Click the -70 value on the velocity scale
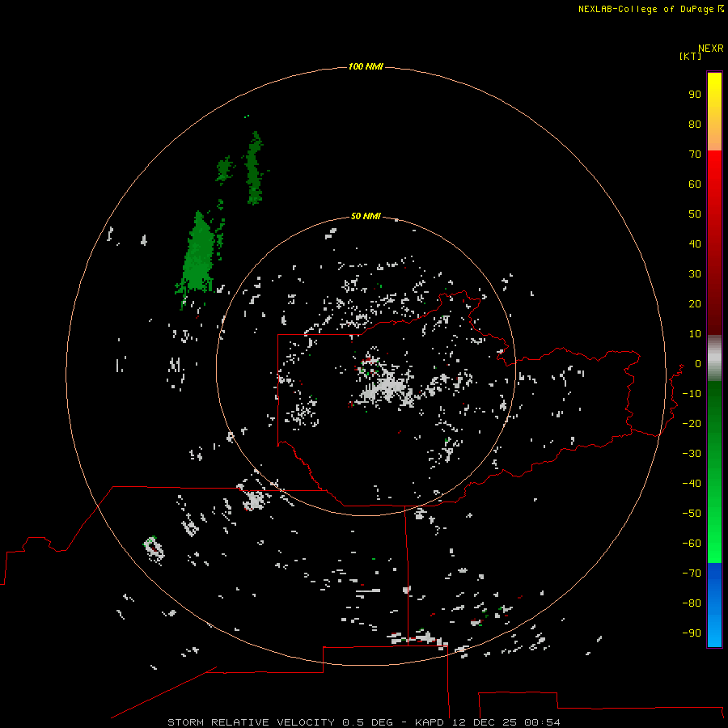Image resolution: width=728 pixels, height=728 pixels. pos(692,573)
